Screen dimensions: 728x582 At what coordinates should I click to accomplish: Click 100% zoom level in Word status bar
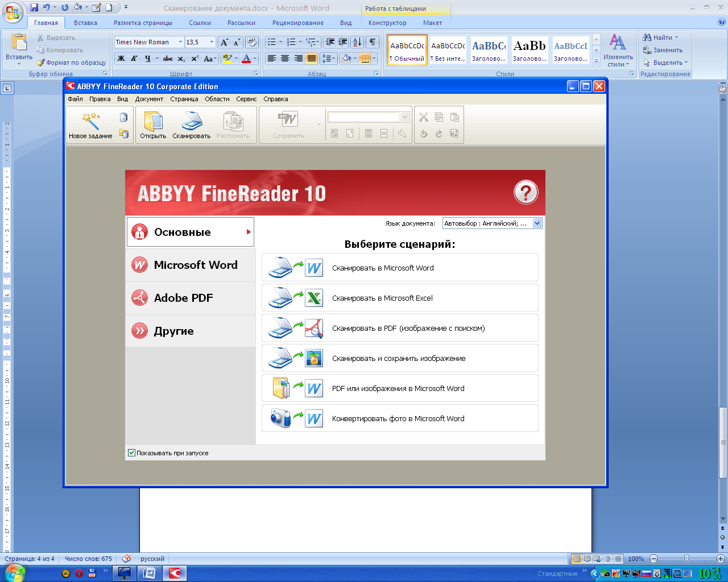(x=636, y=559)
